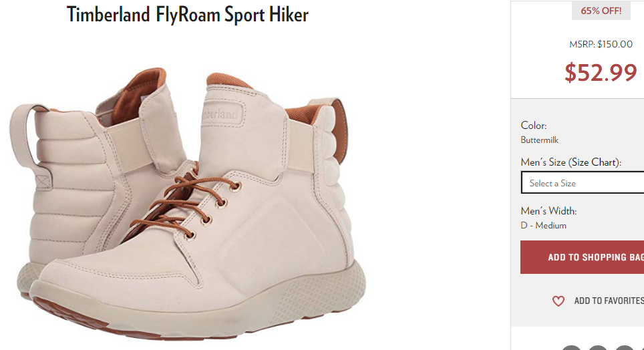Select the Buttermilk color option
The image size is (644, 350).
[540, 140]
